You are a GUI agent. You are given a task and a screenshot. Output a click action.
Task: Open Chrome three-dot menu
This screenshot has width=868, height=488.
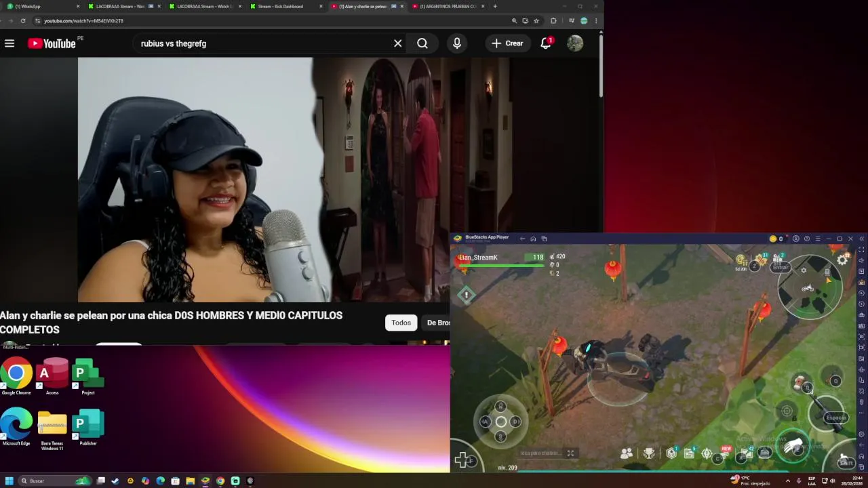[596, 21]
